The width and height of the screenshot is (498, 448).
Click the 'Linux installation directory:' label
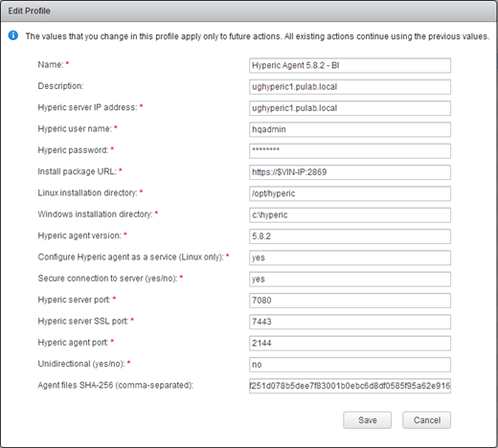pos(87,193)
